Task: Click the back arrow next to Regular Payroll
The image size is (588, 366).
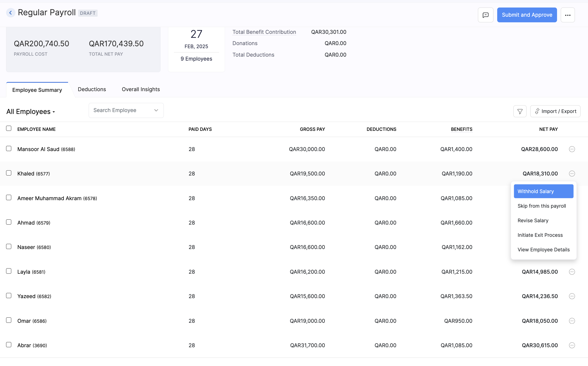Action: click(11, 13)
